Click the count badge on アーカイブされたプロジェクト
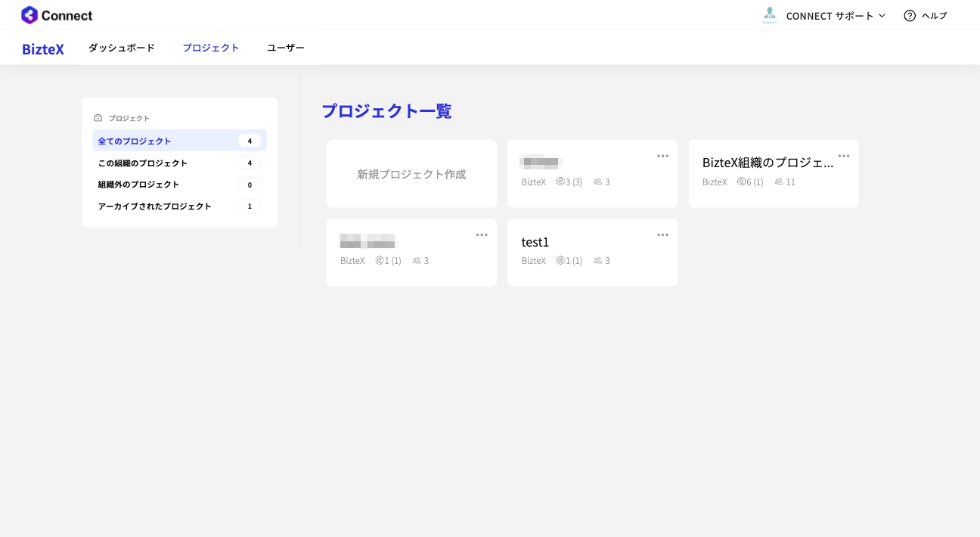Image resolution: width=980 pixels, height=537 pixels. (250, 206)
